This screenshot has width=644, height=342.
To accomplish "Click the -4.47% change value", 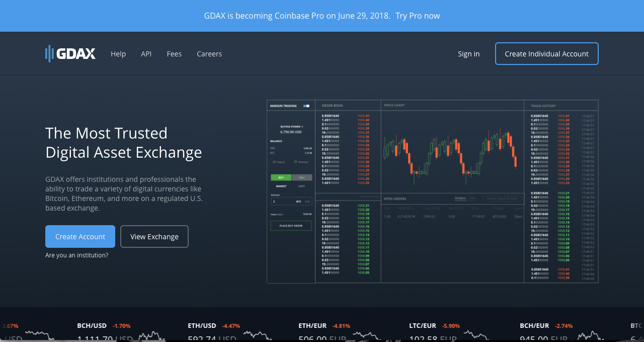I will [x=231, y=326].
